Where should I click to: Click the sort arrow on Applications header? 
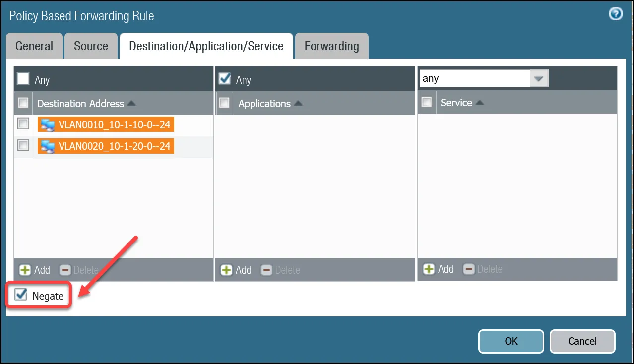click(298, 103)
